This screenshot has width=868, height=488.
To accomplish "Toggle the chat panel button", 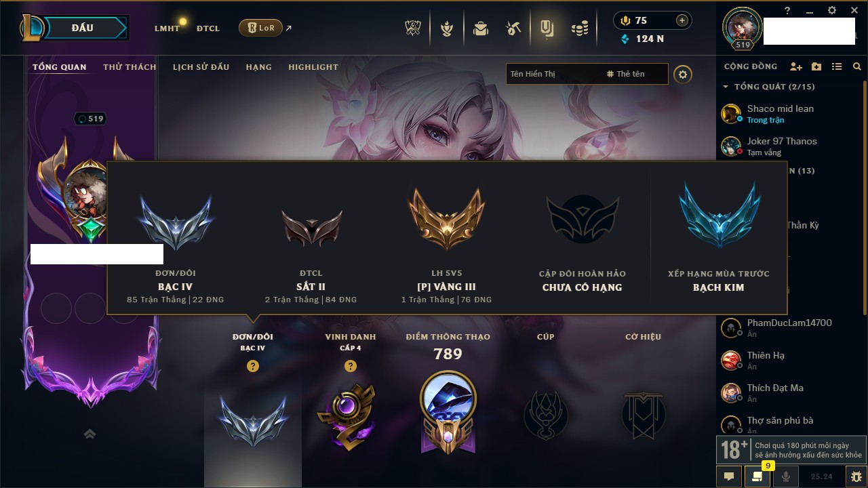I will 729,476.
